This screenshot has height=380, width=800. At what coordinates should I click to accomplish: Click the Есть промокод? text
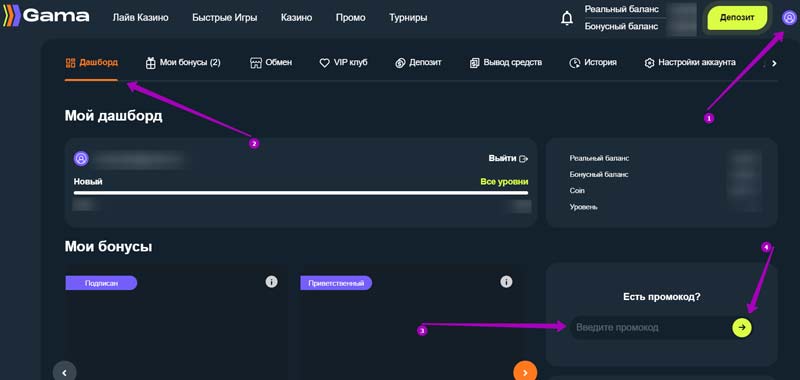tap(662, 297)
